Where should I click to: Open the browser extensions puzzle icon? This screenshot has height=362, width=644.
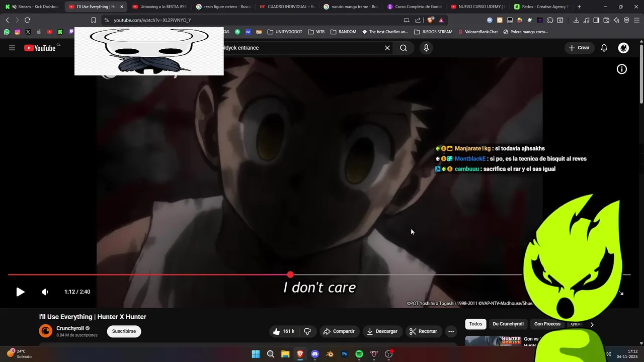[x=550, y=20]
